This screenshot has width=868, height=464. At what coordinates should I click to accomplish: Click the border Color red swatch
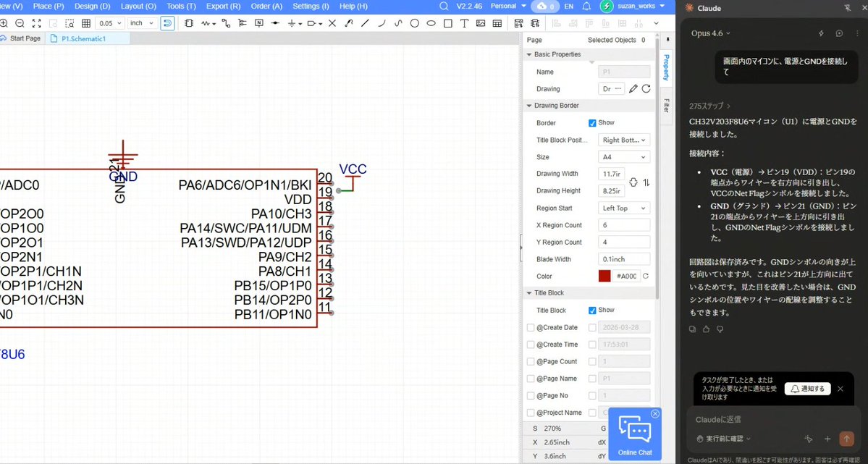[x=604, y=276]
